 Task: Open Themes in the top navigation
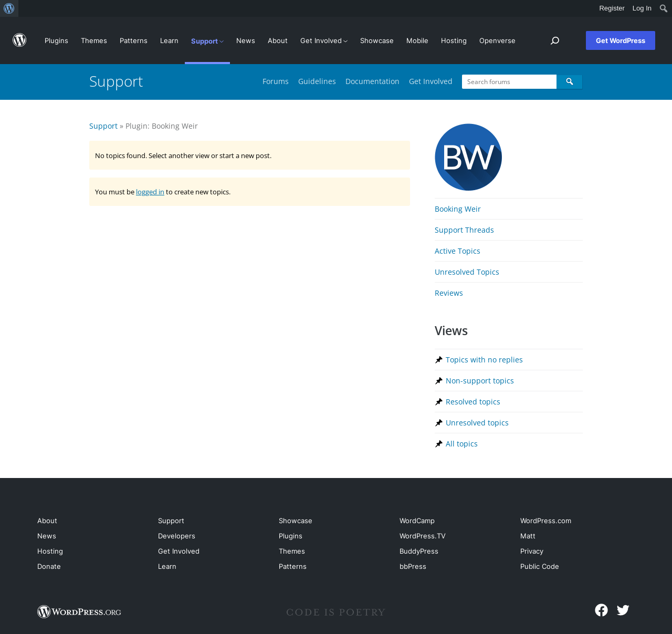[x=94, y=40]
